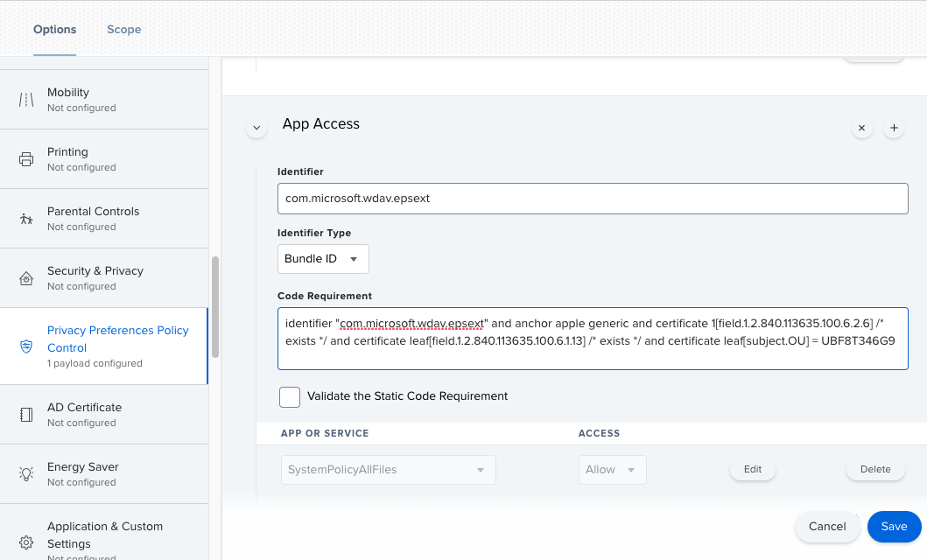
Task: Switch to the Scope tab
Action: (x=124, y=30)
